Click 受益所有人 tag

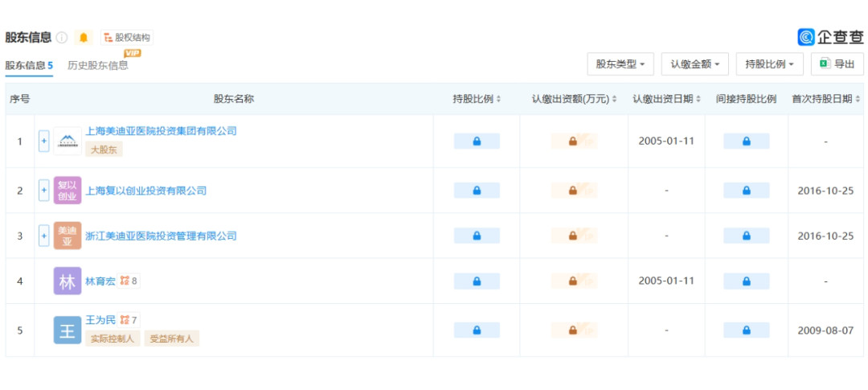(x=172, y=339)
